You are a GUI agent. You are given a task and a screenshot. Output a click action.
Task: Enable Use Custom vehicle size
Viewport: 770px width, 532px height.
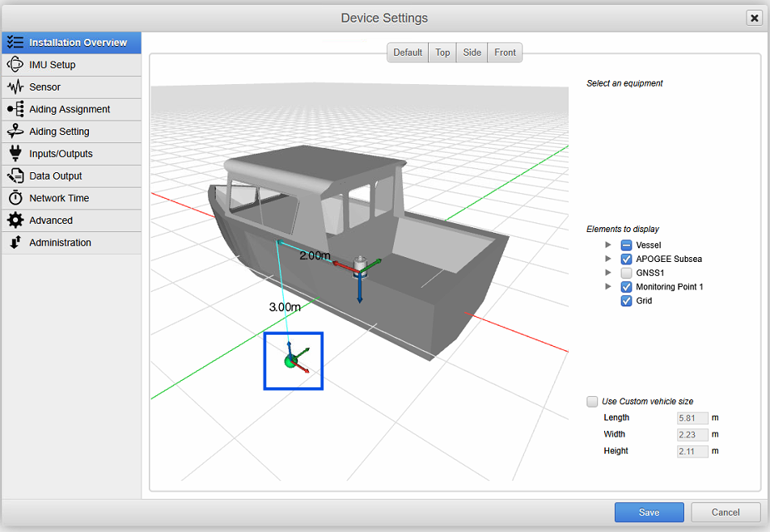(593, 402)
